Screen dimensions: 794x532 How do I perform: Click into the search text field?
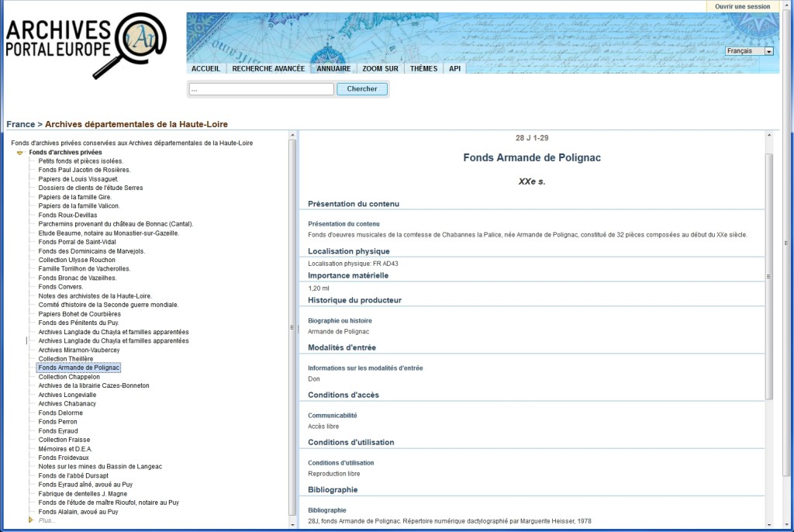[x=261, y=89]
